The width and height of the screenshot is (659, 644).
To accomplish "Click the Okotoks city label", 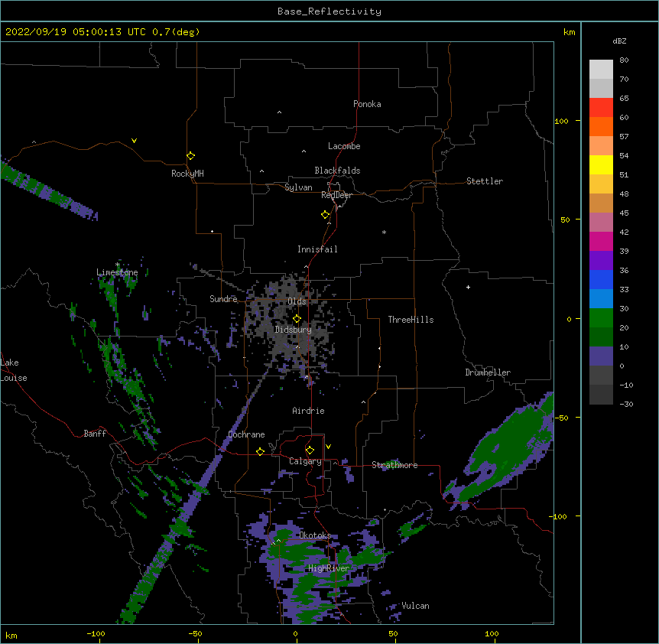I will (x=315, y=535).
